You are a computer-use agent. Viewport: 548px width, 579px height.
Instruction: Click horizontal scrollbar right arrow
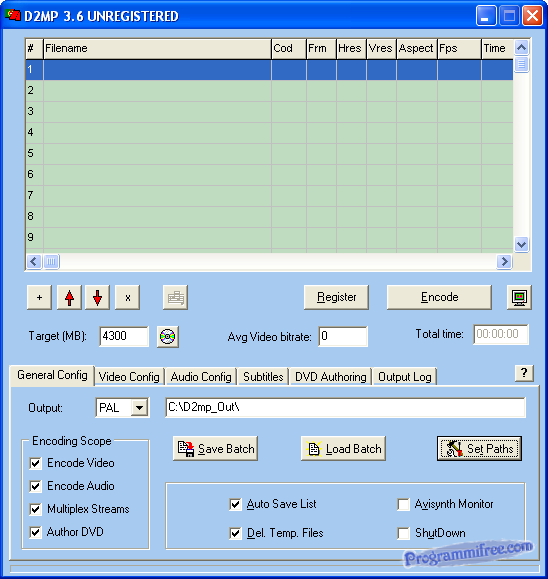pyautogui.click(x=504, y=261)
